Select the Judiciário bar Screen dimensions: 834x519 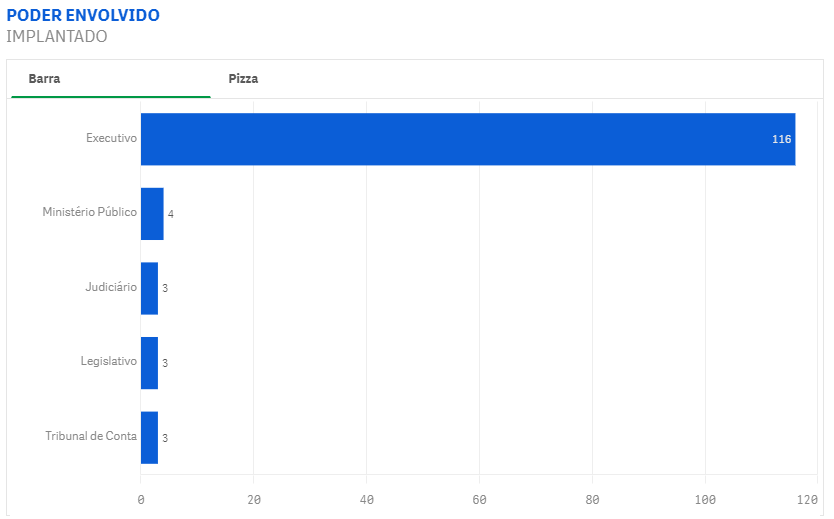149,288
